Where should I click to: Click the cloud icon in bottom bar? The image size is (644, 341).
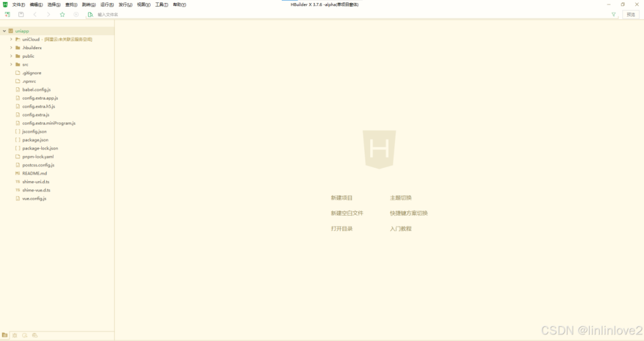[x=35, y=335]
